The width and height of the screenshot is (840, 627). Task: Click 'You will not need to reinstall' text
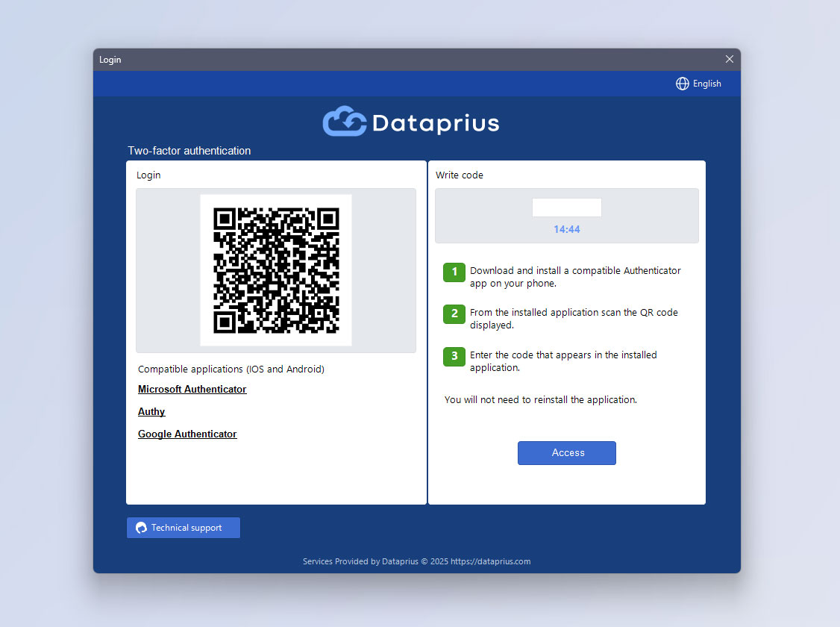[541, 400]
